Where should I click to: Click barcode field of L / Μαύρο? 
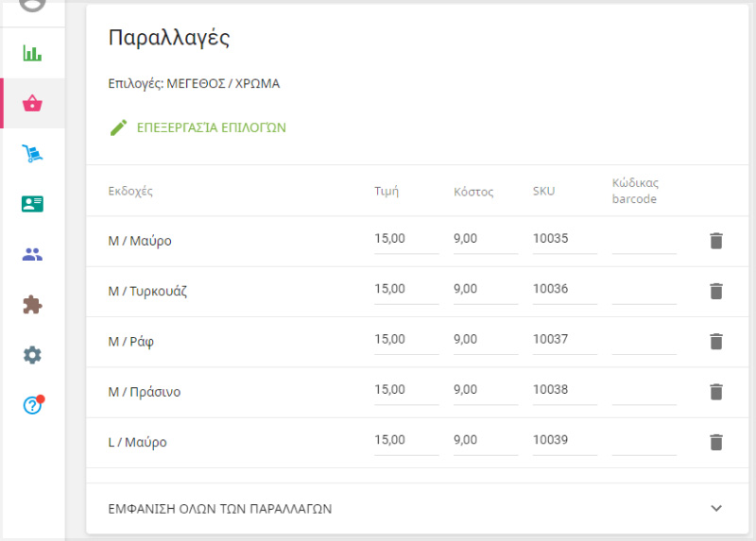644,441
